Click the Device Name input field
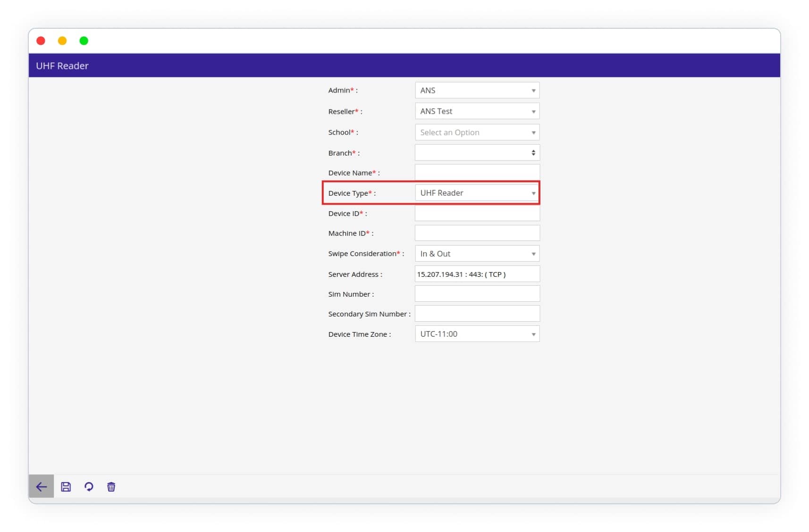The width and height of the screenshot is (809, 532). pyautogui.click(x=477, y=173)
